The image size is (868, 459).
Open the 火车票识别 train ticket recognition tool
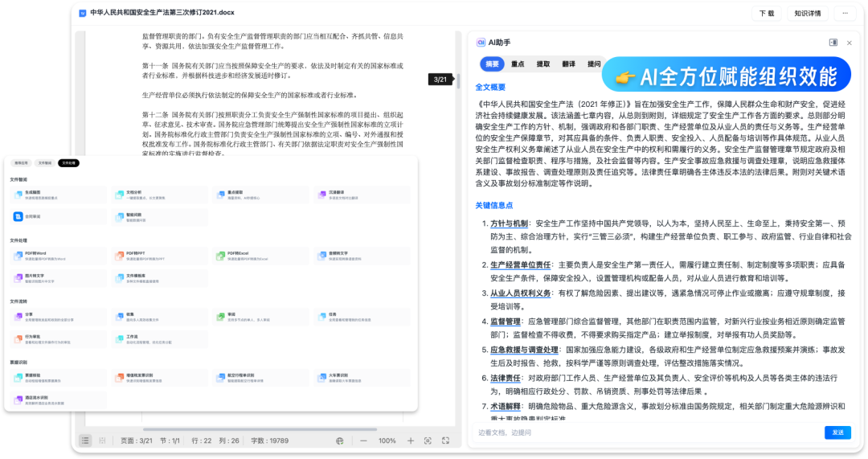(x=321, y=377)
